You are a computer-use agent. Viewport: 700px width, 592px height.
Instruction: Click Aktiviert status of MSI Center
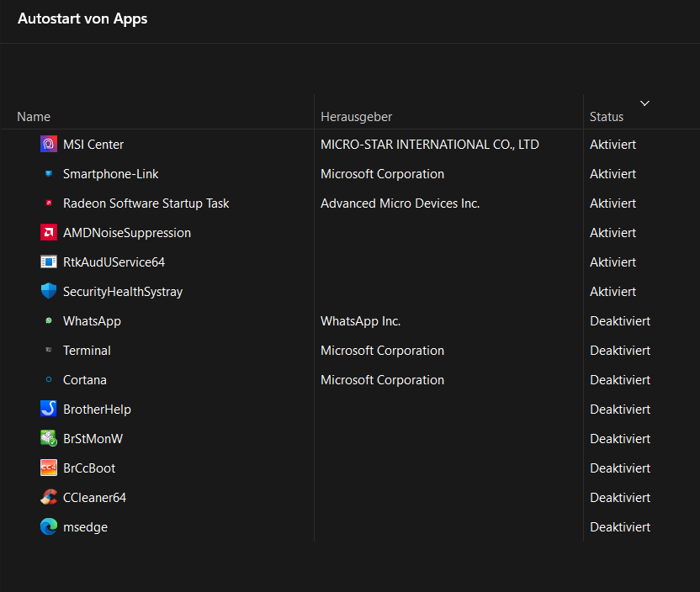point(612,145)
